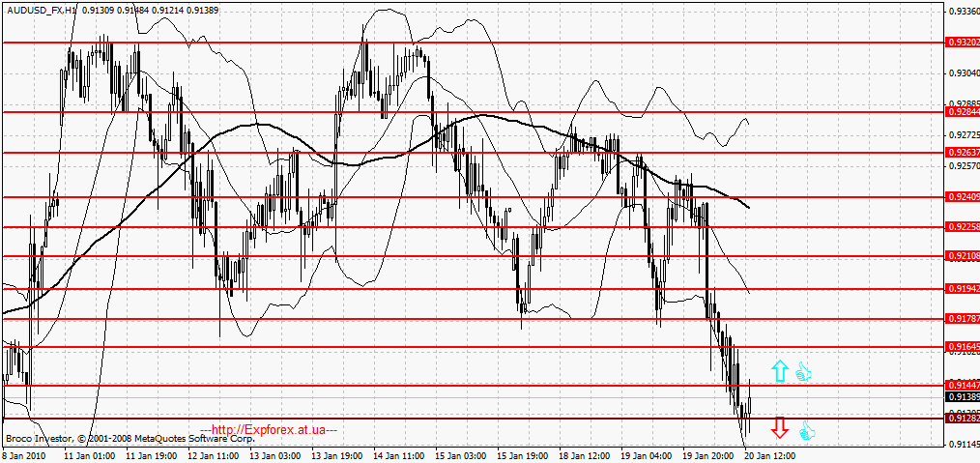Select the 0.91645 red price label
This screenshot has width=980, height=463.
coord(964,347)
